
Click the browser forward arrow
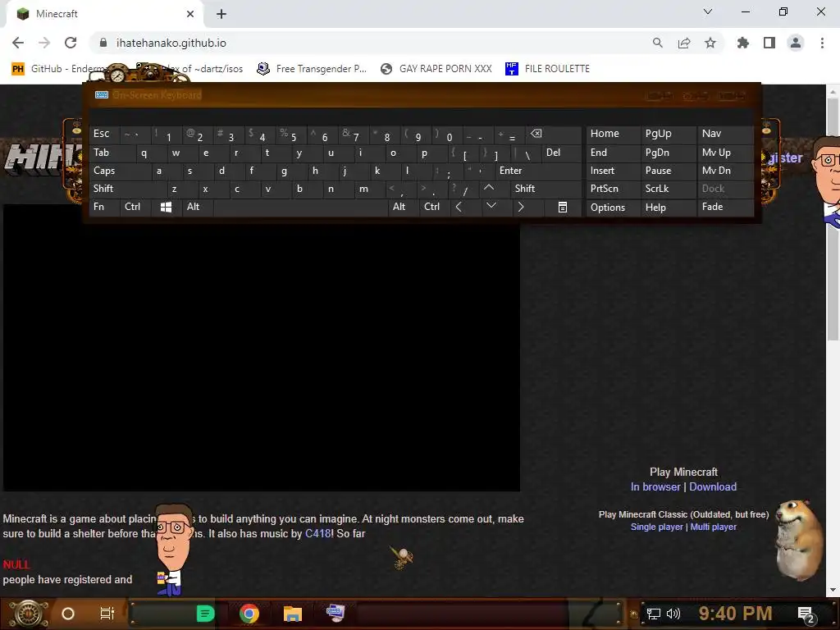coord(44,43)
